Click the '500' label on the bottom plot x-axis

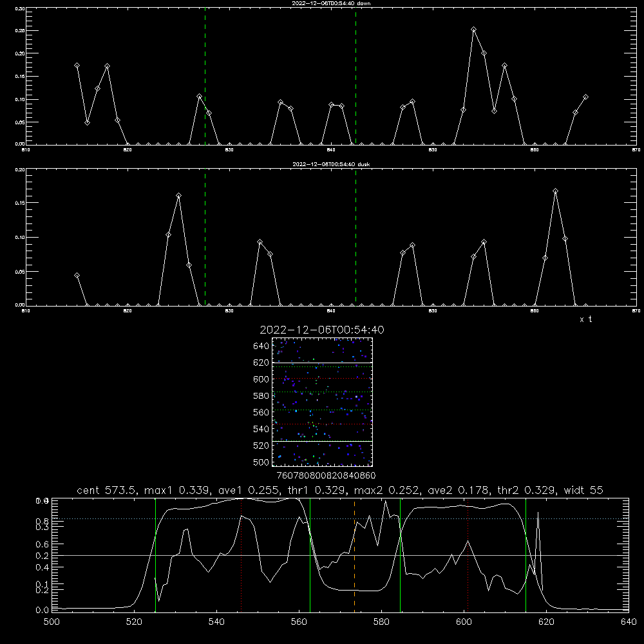pyautogui.click(x=52, y=622)
